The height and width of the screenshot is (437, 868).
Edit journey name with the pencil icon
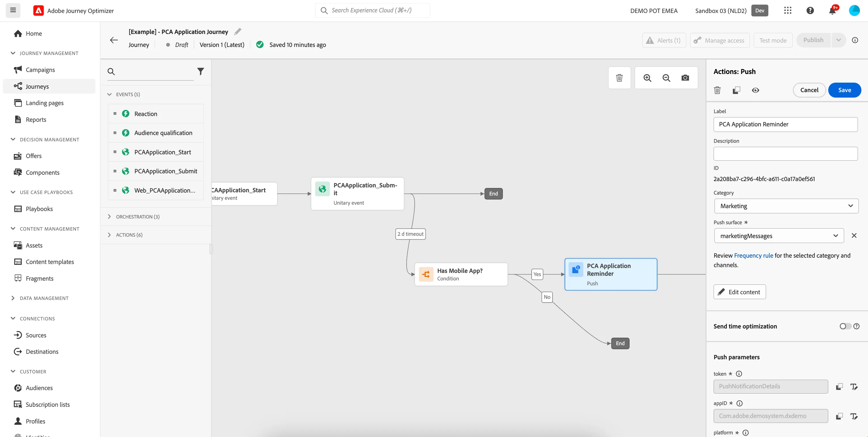[238, 32]
